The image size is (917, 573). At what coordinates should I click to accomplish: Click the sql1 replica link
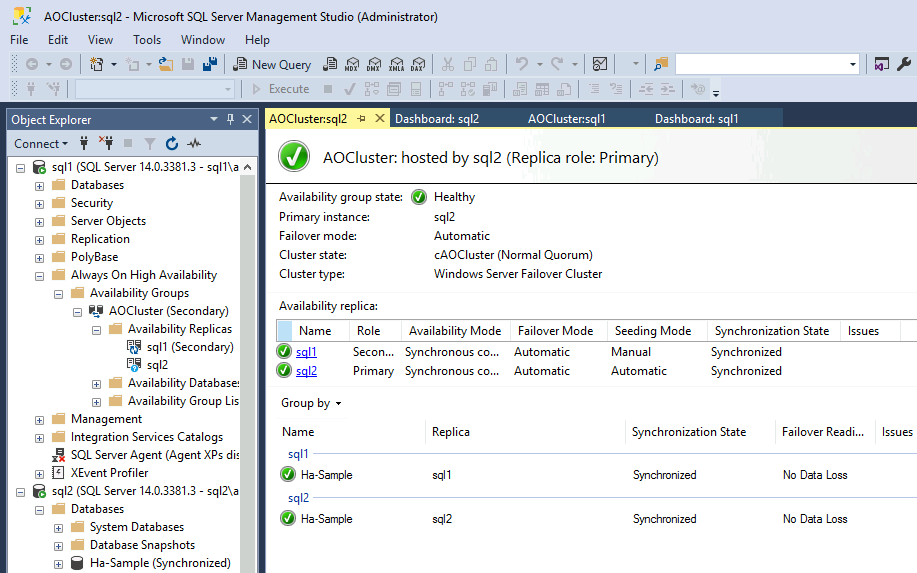306,352
